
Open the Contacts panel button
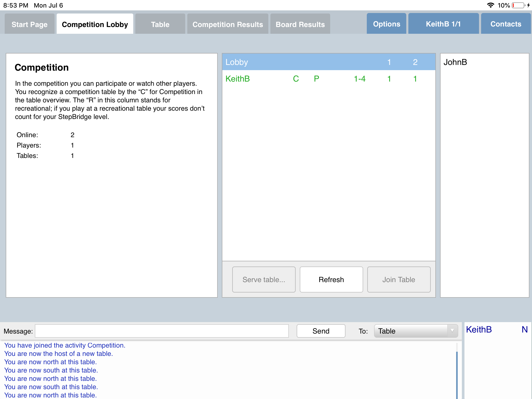(506, 24)
